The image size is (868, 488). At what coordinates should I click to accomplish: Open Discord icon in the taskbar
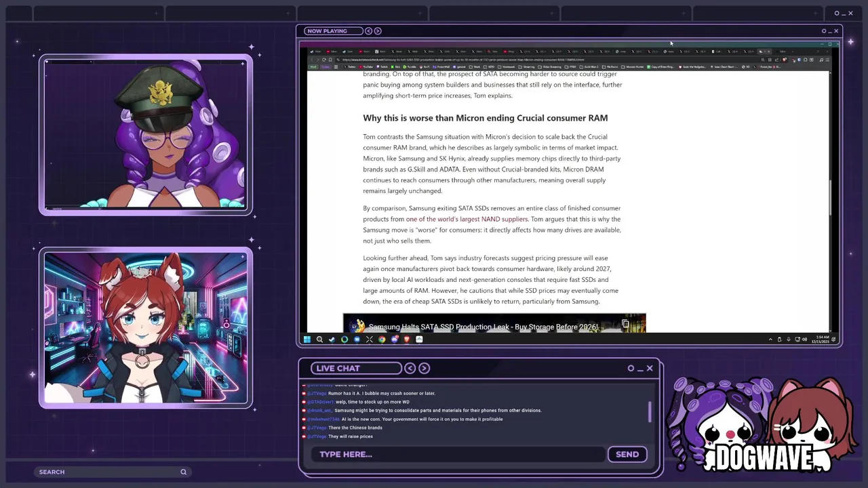point(395,340)
